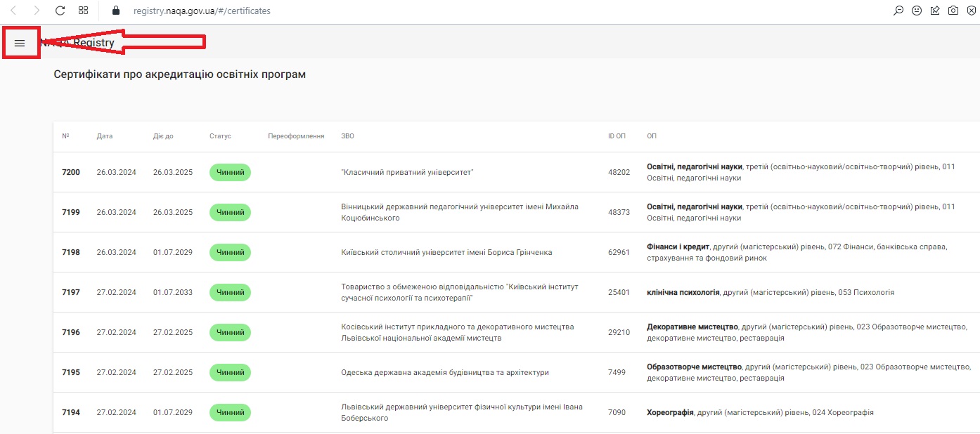
Task: Click 'Чинний' status badge in row 7195
Action: 230,372
